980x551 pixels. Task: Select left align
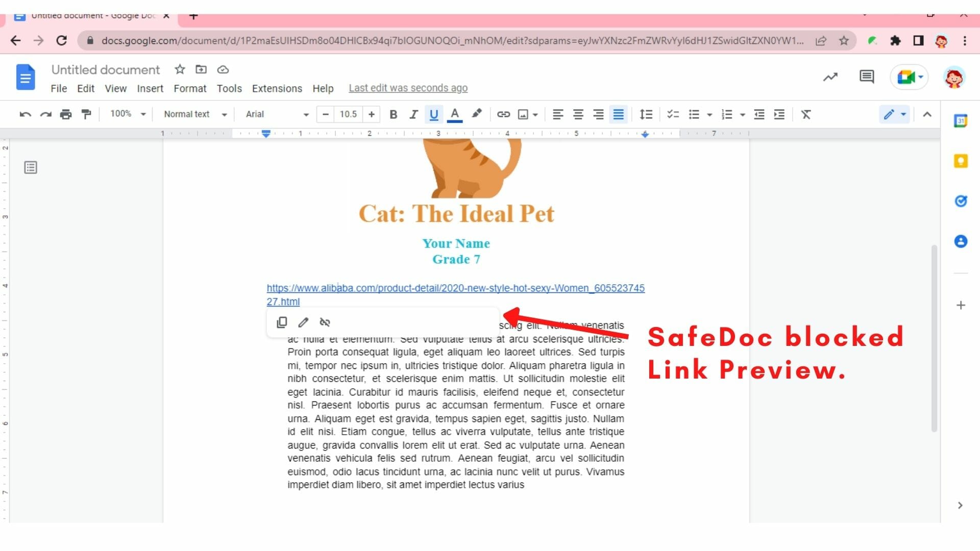click(558, 114)
